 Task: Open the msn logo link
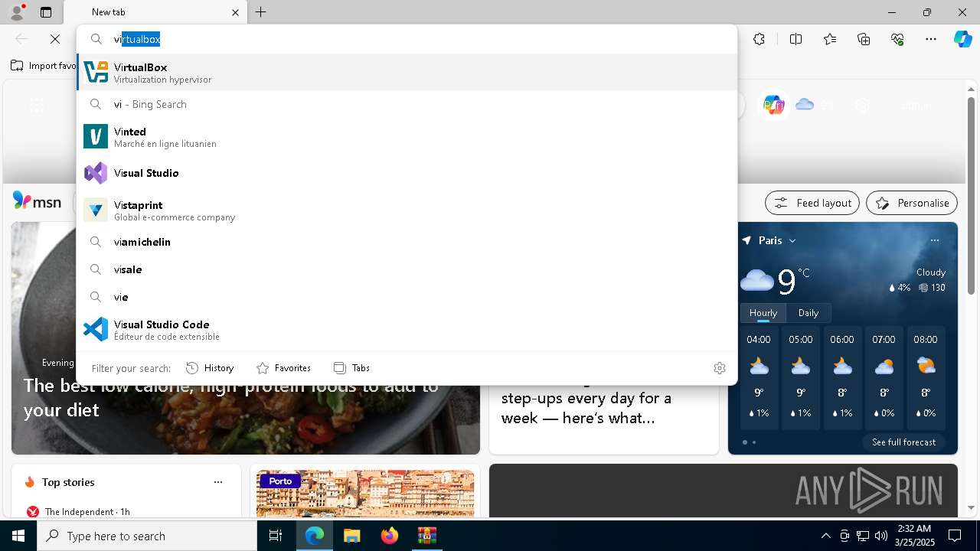37,201
